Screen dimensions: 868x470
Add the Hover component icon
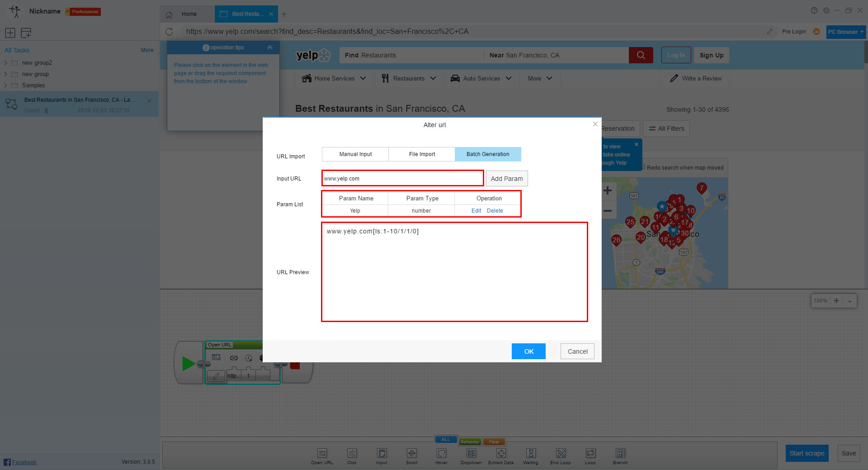(441, 453)
